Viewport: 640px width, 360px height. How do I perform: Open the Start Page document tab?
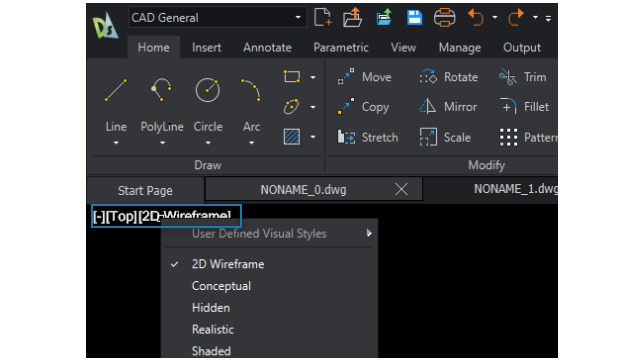pyautogui.click(x=145, y=191)
